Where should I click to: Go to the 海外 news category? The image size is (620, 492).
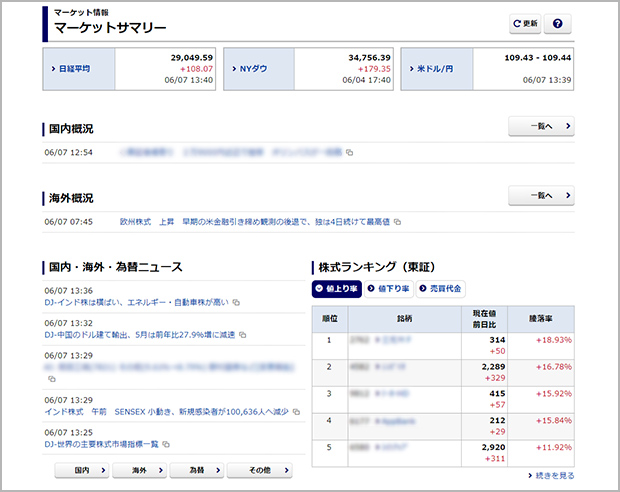tap(140, 470)
